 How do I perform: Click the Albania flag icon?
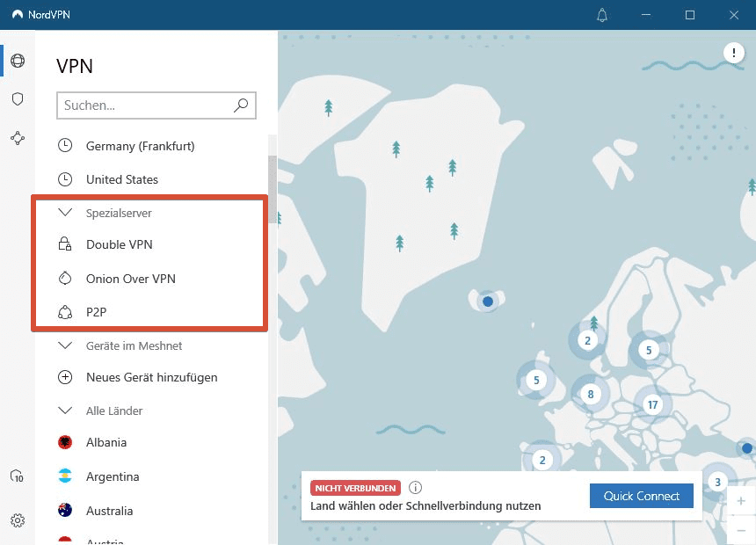pos(65,442)
